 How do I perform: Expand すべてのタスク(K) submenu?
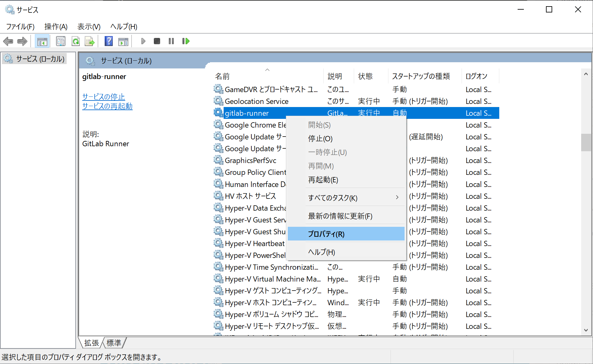click(x=346, y=198)
